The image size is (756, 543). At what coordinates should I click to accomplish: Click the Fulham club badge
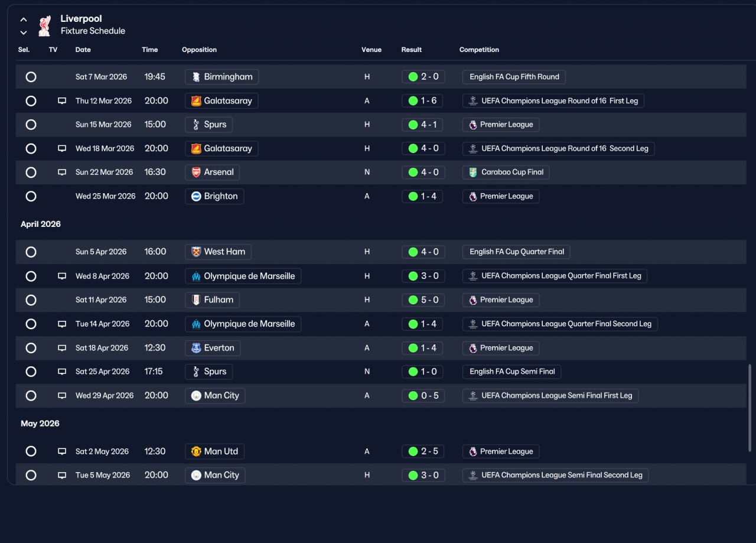196,300
